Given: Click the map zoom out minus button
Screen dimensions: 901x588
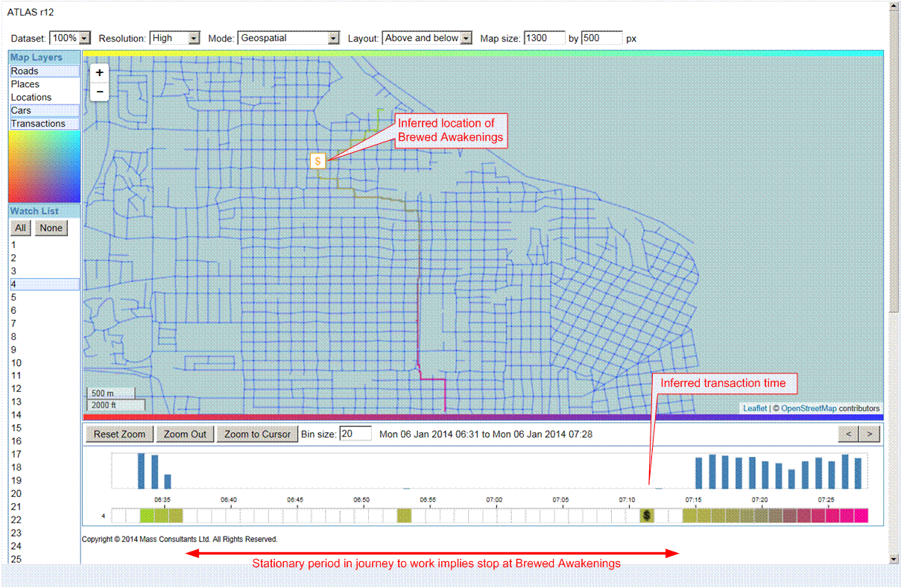Looking at the screenshot, I should point(100,92).
